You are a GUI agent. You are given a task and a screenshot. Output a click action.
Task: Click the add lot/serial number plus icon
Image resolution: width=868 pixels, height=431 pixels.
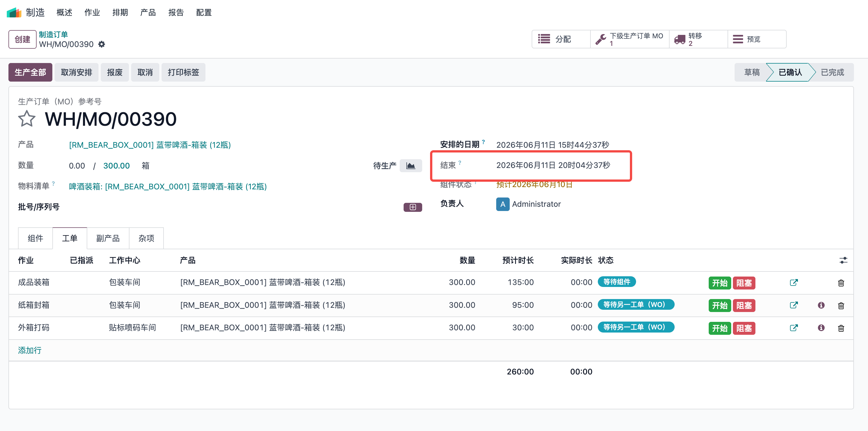pos(413,207)
